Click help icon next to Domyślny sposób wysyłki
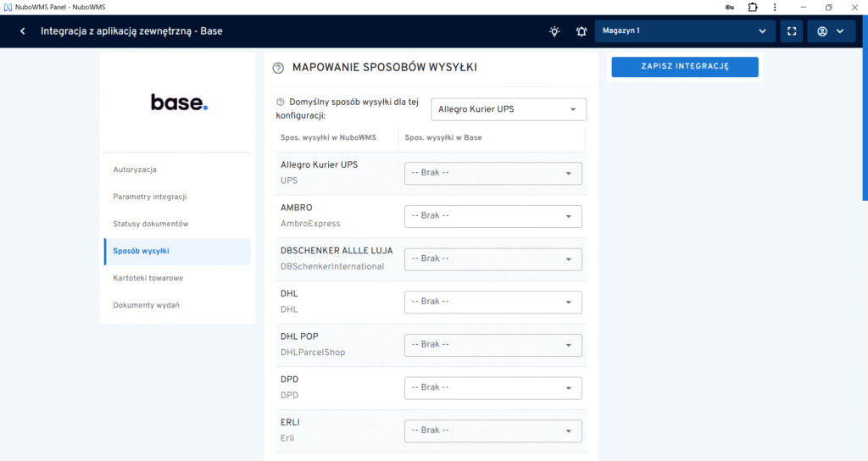 click(281, 102)
